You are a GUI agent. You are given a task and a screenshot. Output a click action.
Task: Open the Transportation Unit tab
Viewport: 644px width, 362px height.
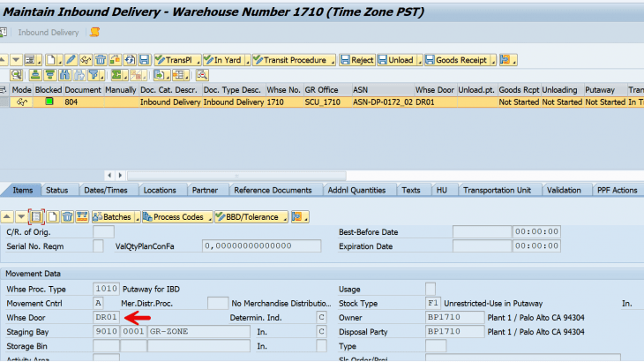497,190
